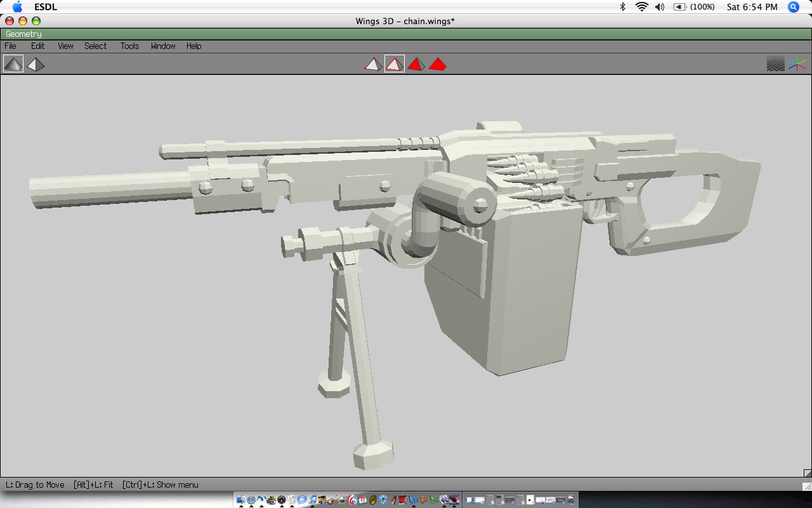Click the Geometry window header

click(x=23, y=34)
